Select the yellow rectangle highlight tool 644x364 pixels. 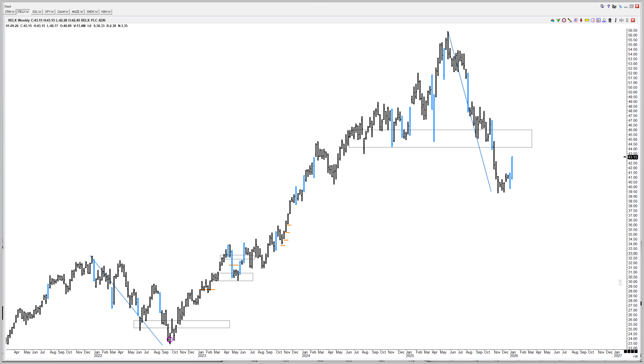pos(587,20)
